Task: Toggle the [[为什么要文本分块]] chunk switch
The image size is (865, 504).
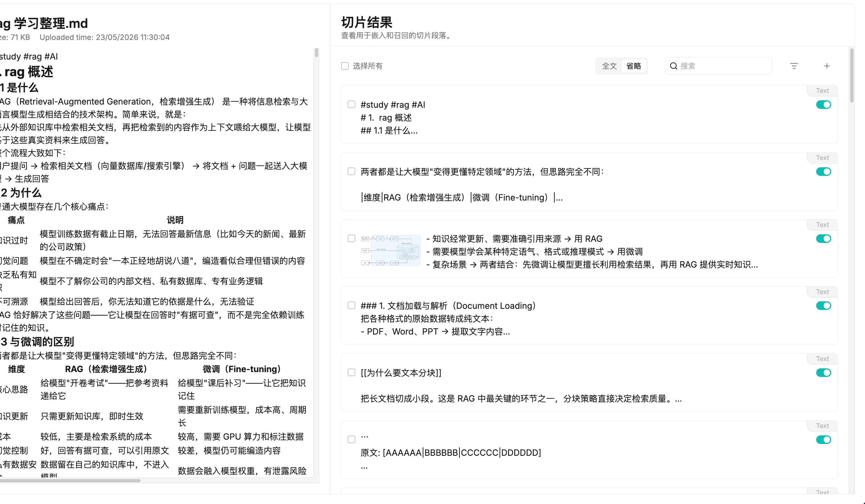Action: pyautogui.click(x=823, y=373)
